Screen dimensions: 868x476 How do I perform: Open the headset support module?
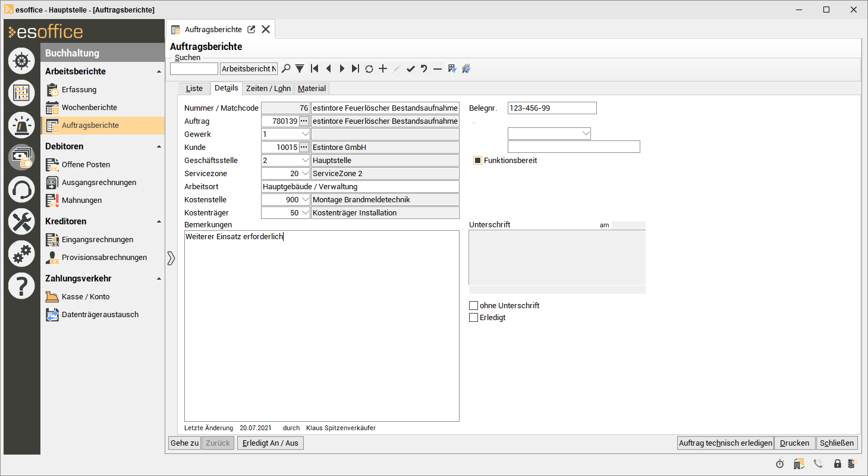(x=21, y=190)
